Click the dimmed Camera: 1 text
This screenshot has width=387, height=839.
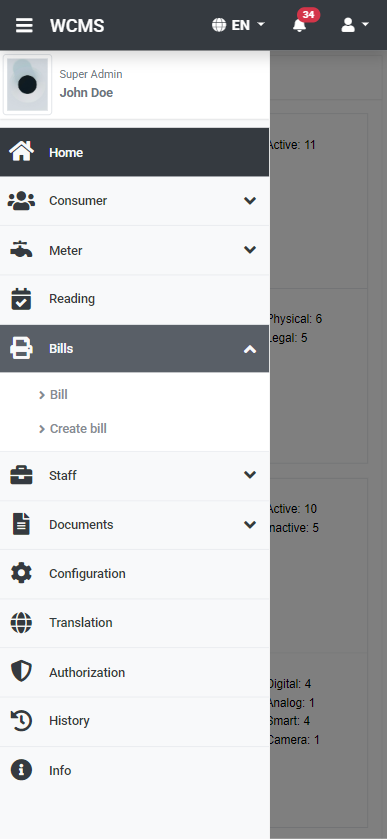click(x=295, y=740)
